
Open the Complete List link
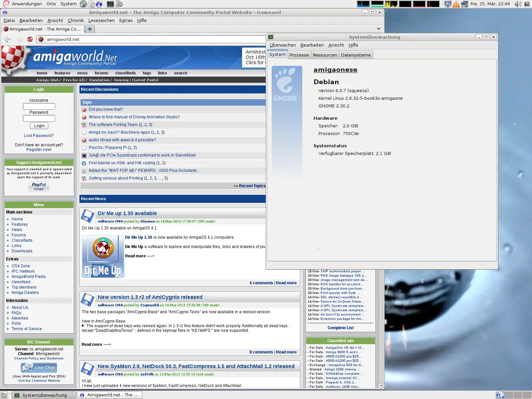(x=340, y=328)
